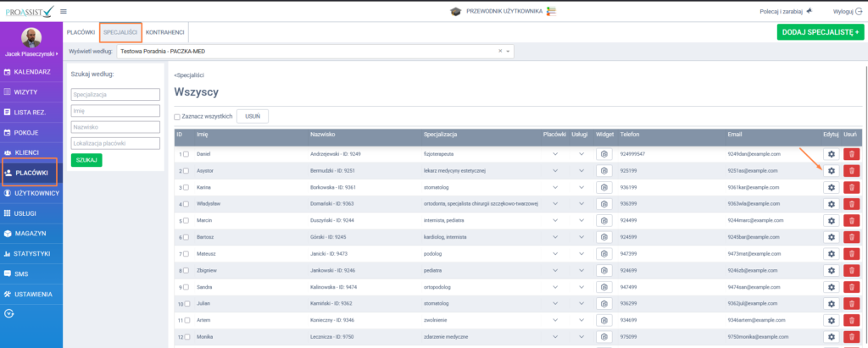
Task: Click the Dodaj Specjalistę button
Action: [x=821, y=32]
